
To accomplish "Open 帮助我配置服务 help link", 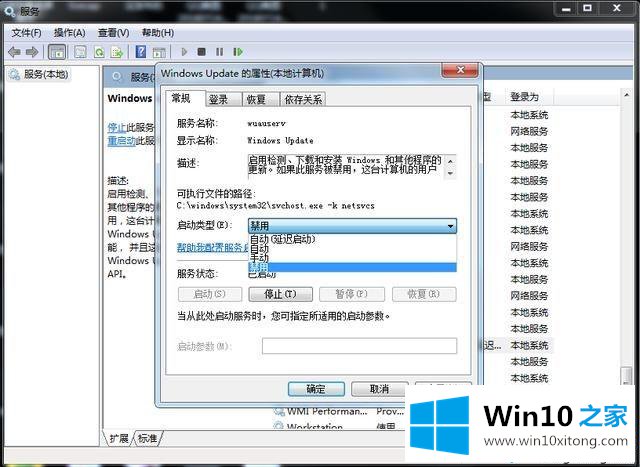I will click(x=213, y=247).
